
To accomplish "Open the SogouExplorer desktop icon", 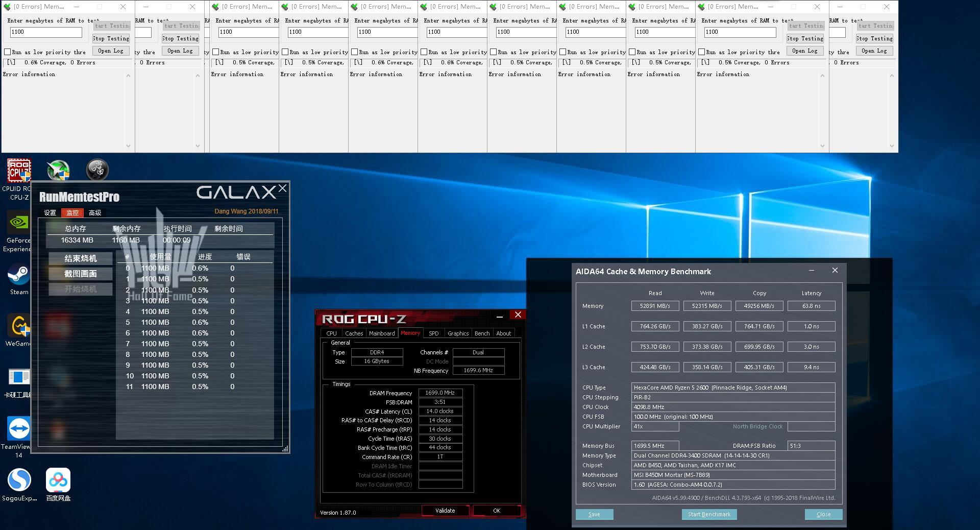I will tap(19, 485).
